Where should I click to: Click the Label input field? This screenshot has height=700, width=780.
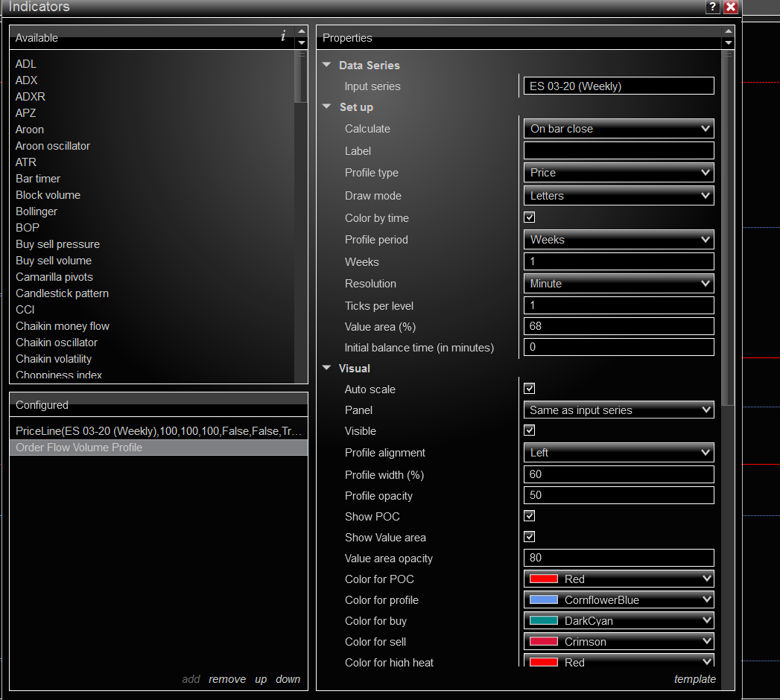click(x=619, y=150)
